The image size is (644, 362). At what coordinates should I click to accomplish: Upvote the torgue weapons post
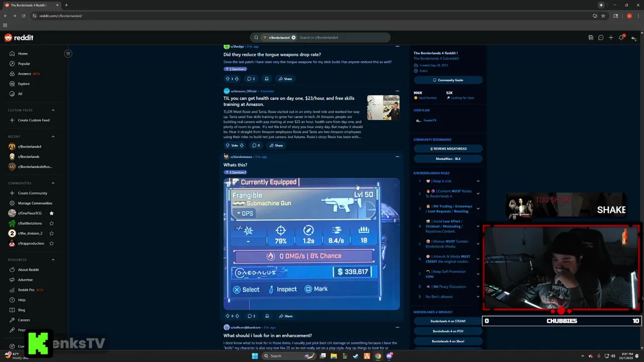click(x=227, y=79)
